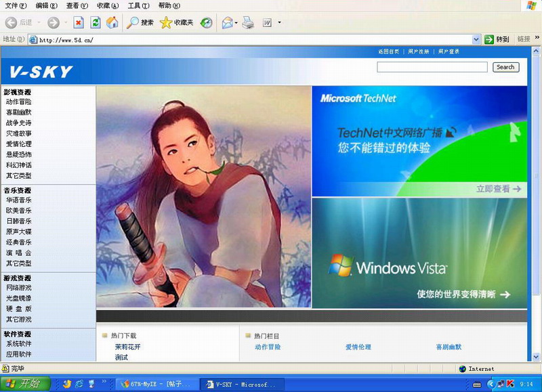Open the 编辑(E) menu
This screenshot has height=392, width=542.
[x=47, y=5]
